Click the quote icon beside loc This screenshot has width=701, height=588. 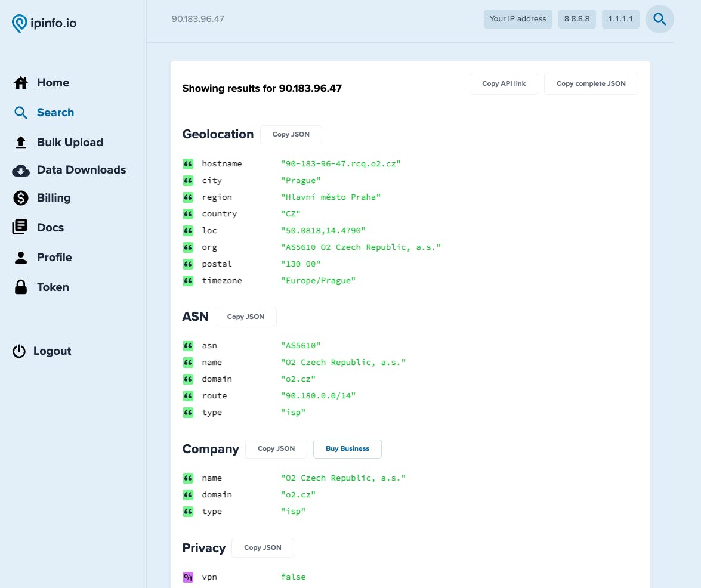(x=188, y=231)
